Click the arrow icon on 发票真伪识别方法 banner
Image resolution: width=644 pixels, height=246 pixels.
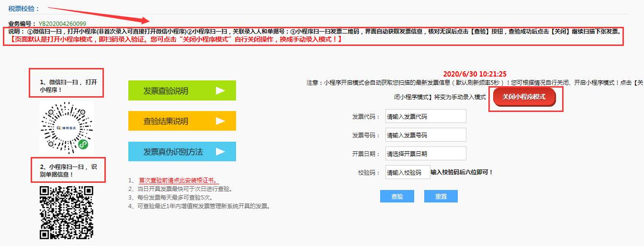220,151
